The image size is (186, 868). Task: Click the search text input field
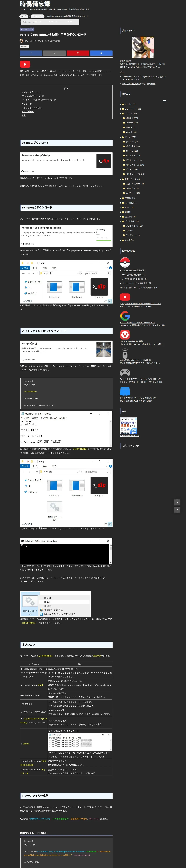coord(50,22)
